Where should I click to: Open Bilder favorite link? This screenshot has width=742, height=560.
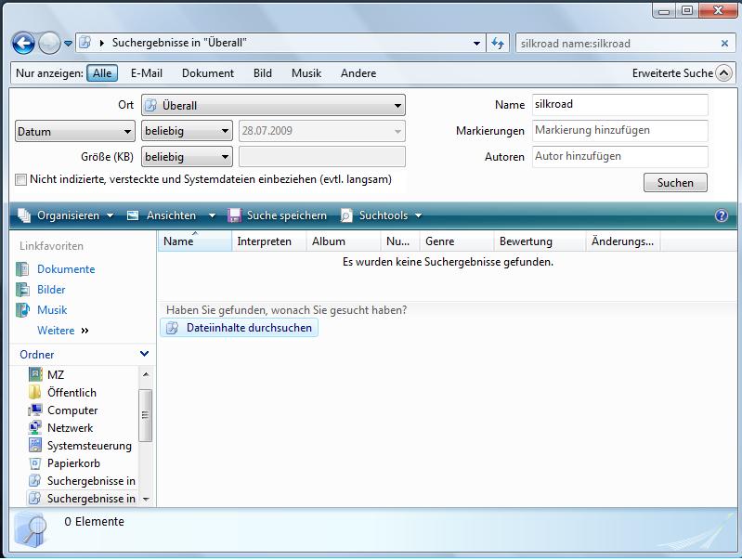point(51,290)
